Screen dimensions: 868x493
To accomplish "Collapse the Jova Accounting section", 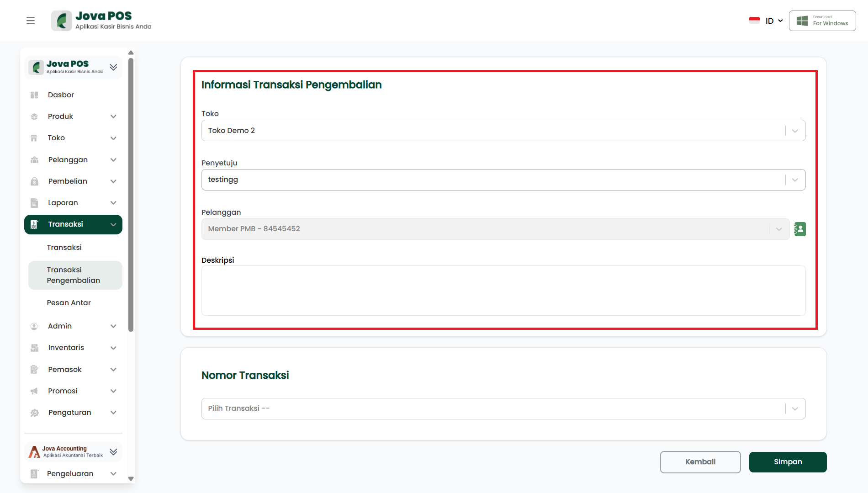I will (x=113, y=452).
